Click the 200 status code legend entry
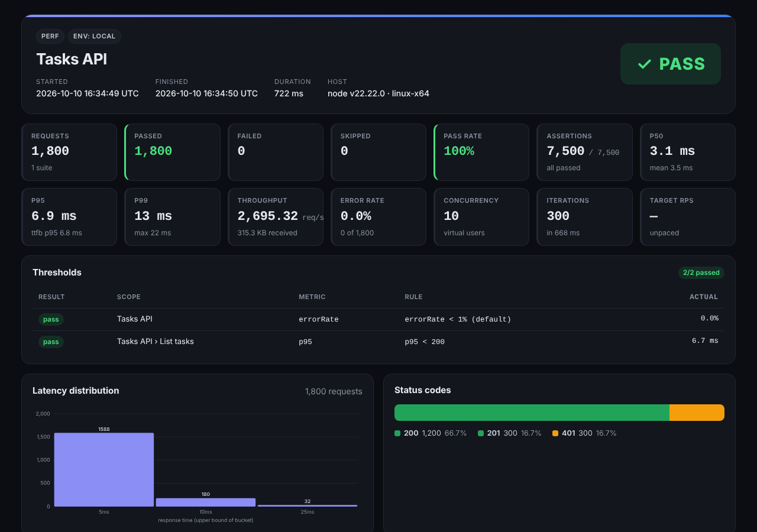Image resolution: width=757 pixels, height=532 pixels. pyautogui.click(x=431, y=433)
